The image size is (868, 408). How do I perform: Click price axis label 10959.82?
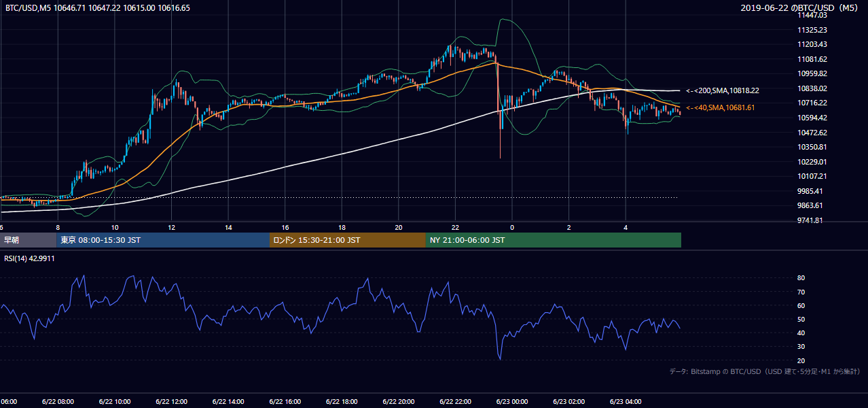coord(812,73)
